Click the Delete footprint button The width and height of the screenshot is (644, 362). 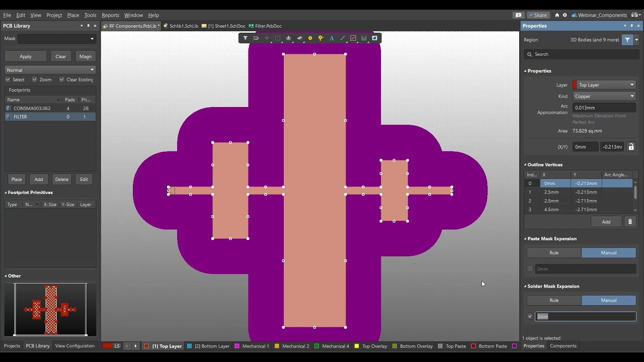point(62,179)
